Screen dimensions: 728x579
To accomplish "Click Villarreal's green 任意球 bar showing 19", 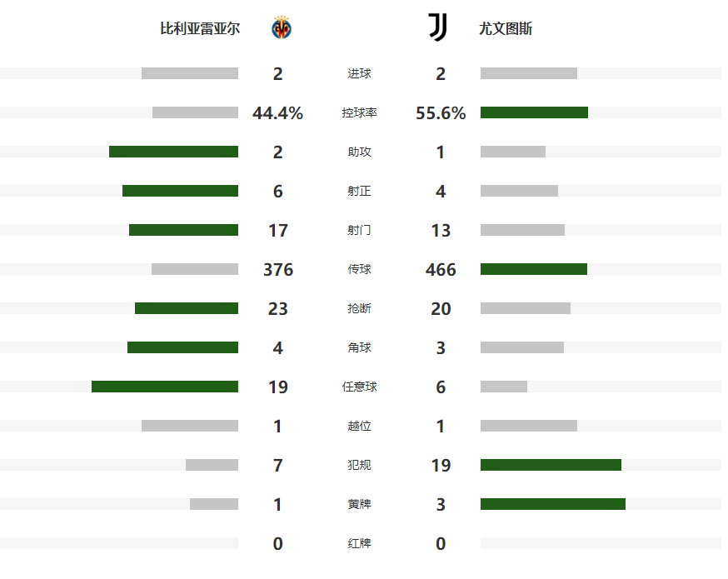I will 165,387.
